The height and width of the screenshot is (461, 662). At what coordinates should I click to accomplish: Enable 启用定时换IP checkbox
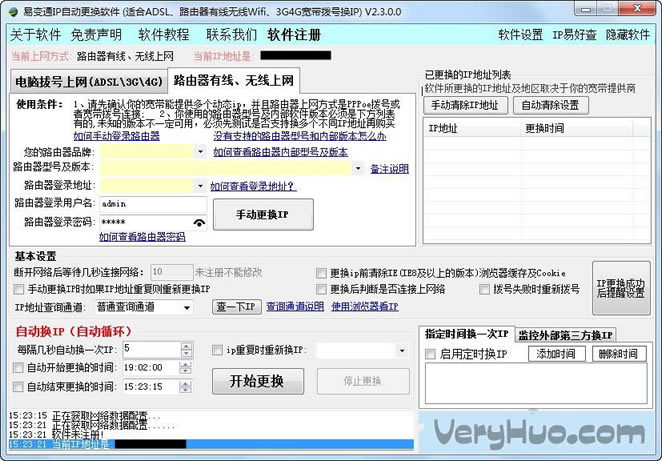tap(430, 354)
